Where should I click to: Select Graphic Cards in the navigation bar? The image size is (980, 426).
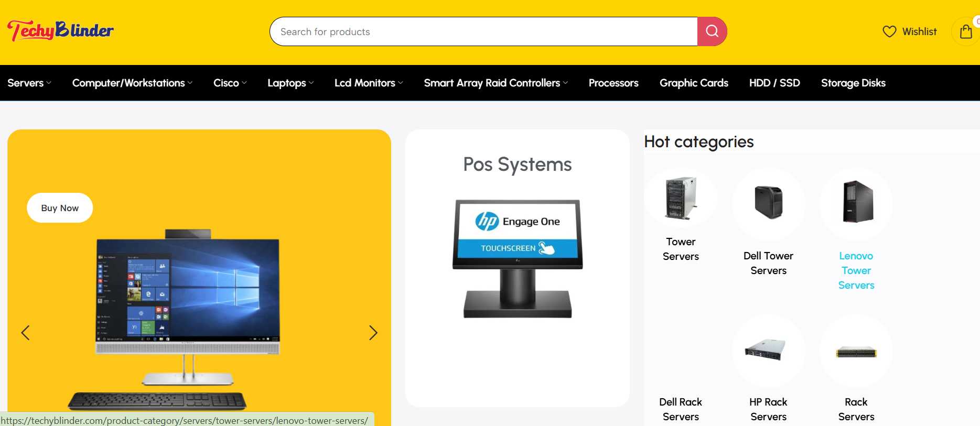tap(693, 83)
